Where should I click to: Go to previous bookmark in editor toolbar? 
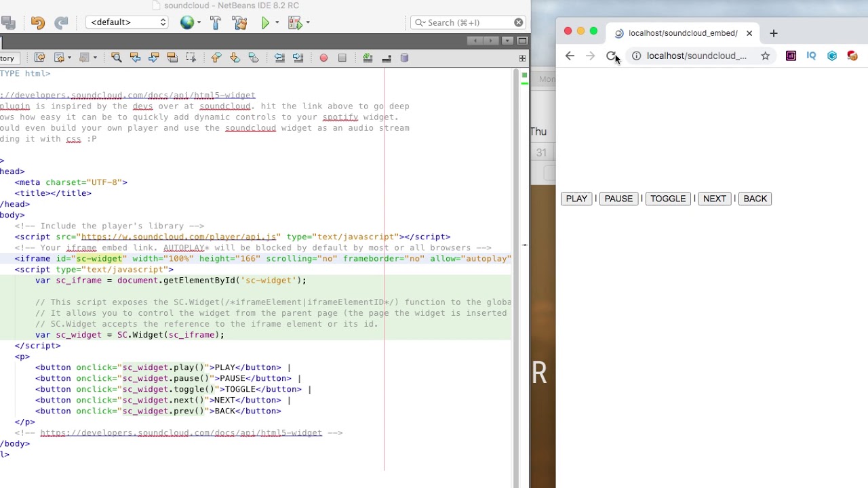click(x=216, y=58)
